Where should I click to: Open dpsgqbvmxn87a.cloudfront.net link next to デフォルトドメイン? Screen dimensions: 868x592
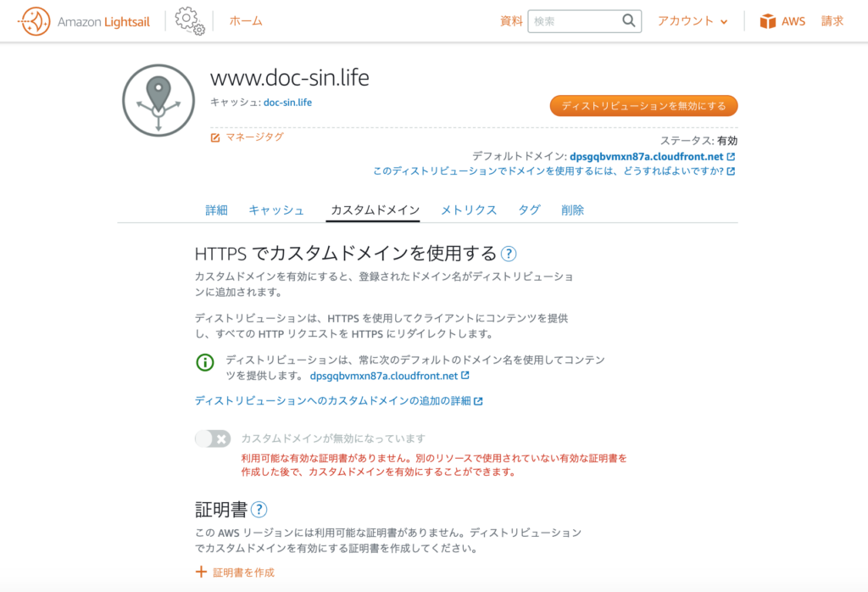pyautogui.click(x=647, y=157)
